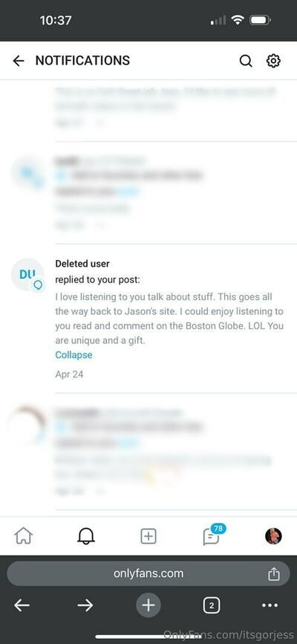Open the Apr 24 reply notification text

pos(169,319)
